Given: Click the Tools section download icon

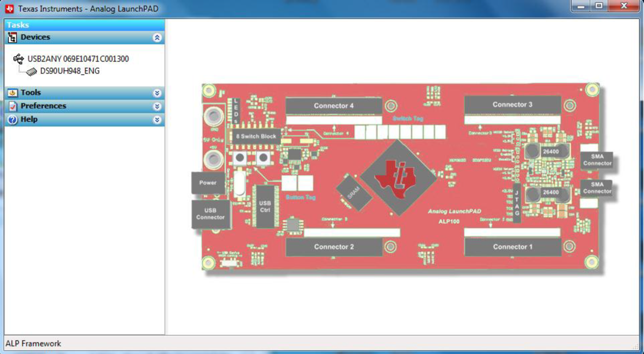Looking at the screenshot, I should (12, 92).
